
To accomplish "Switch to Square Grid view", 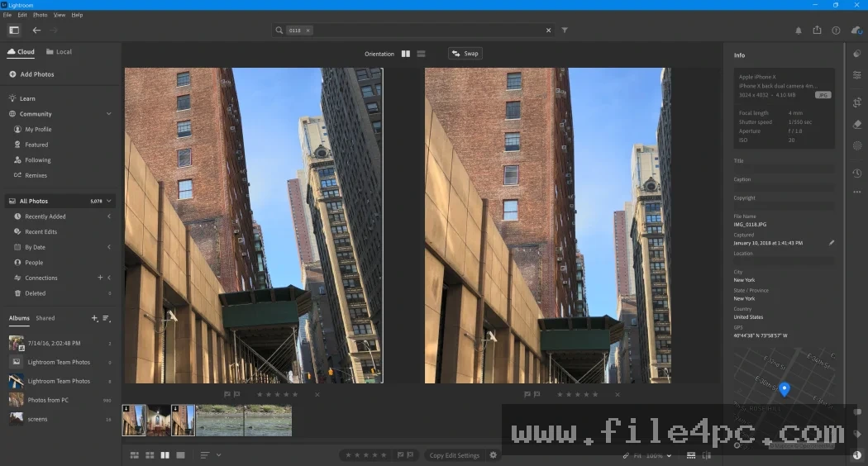I will pos(150,455).
